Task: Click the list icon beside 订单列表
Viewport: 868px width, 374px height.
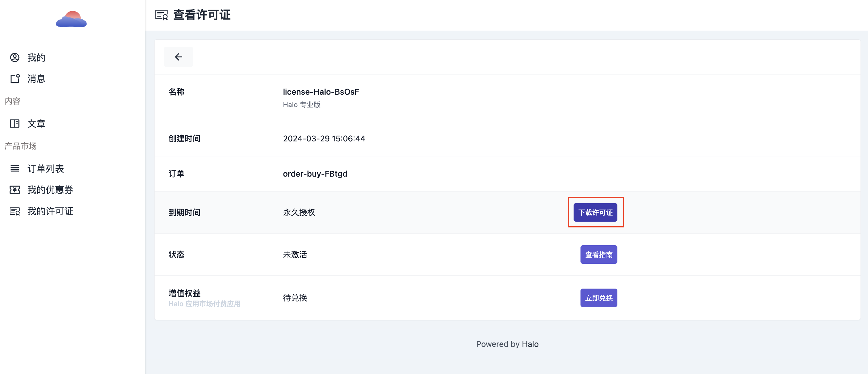Action: 15,168
